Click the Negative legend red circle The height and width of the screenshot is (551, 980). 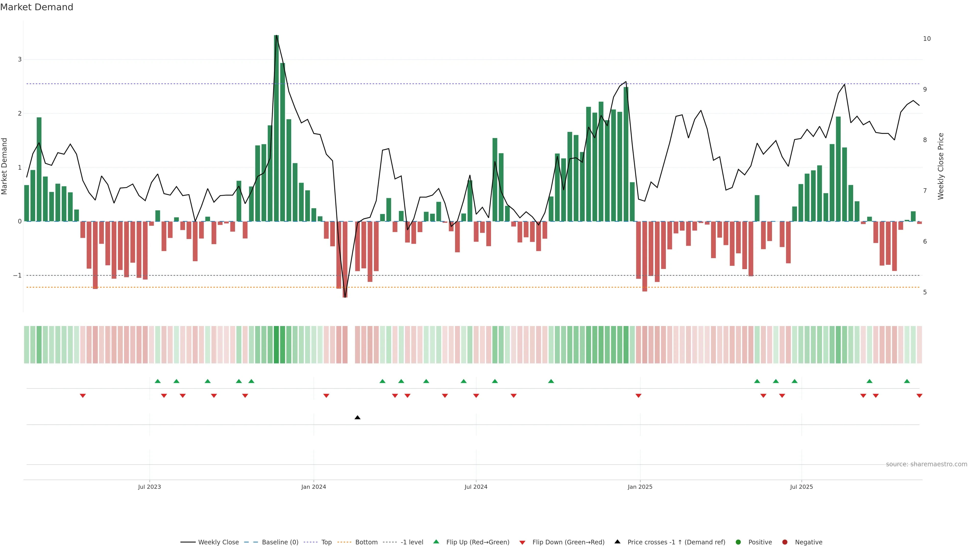785,542
